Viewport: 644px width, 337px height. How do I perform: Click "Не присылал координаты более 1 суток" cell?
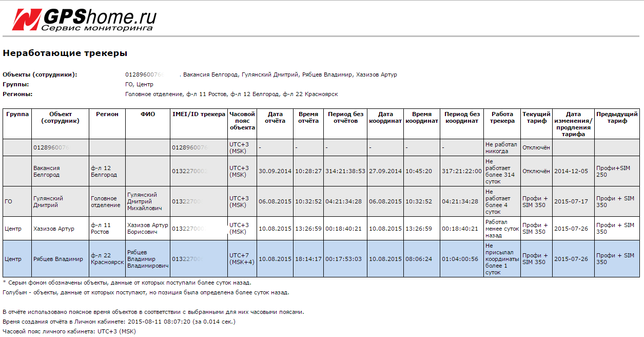501,259
